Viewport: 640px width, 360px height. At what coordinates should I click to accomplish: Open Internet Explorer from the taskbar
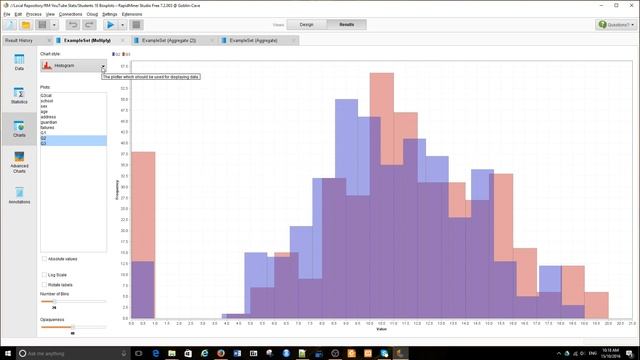pos(204,353)
